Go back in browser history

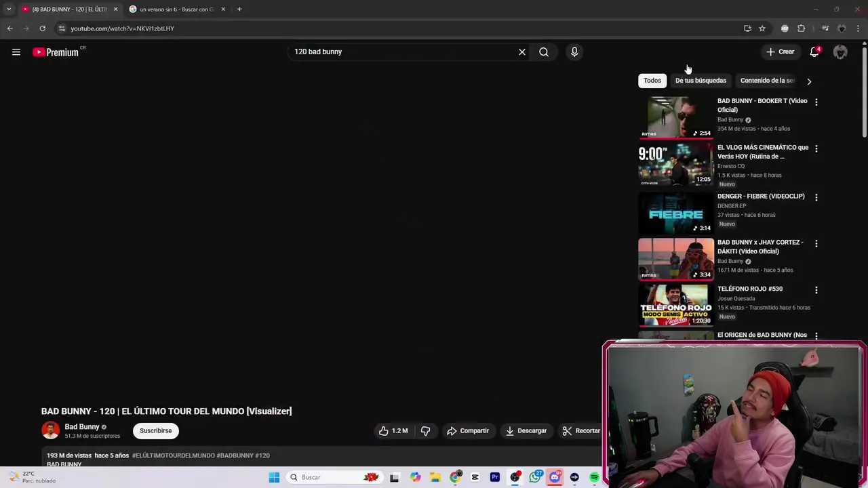(x=9, y=28)
